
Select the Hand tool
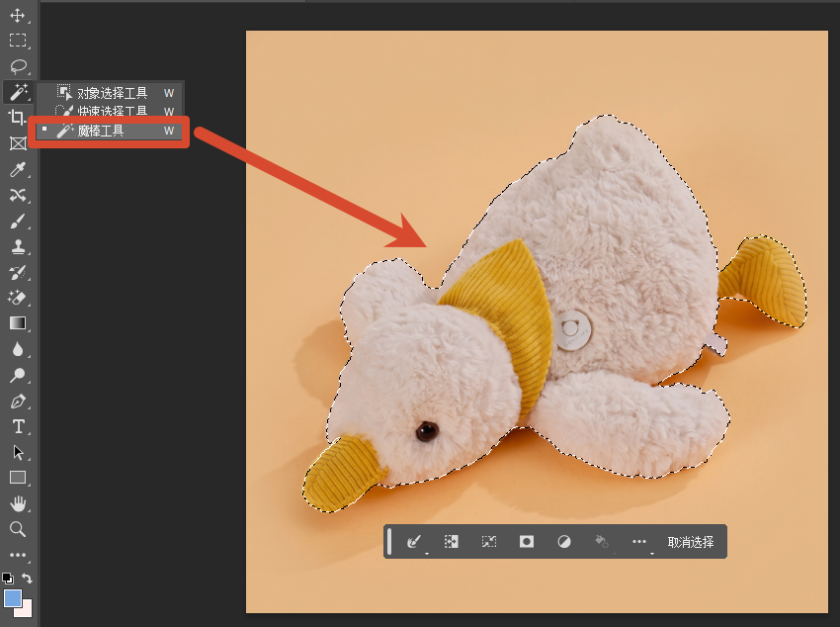point(18,503)
